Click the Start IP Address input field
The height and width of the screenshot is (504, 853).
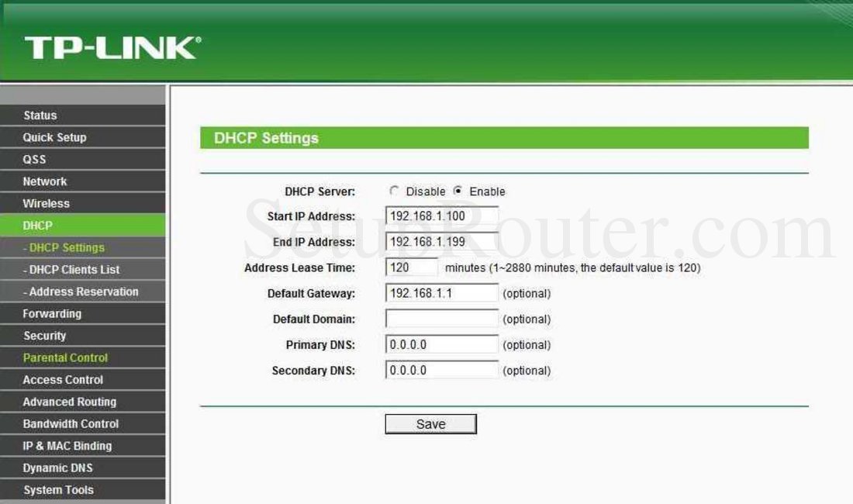(x=442, y=216)
